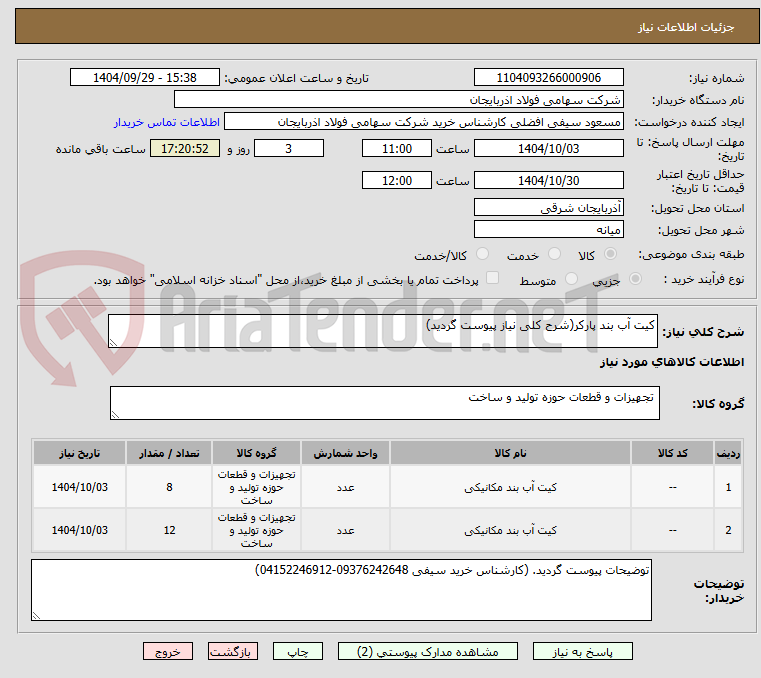Click the تعداد / مقدار column header

(169, 453)
